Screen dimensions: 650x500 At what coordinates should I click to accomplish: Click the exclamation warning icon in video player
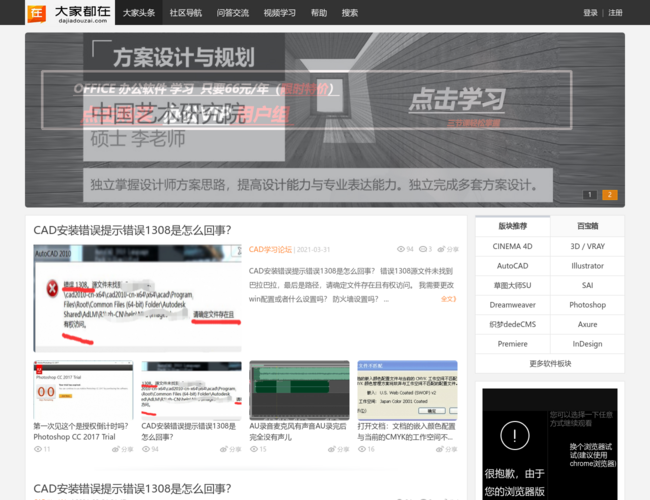(x=514, y=436)
